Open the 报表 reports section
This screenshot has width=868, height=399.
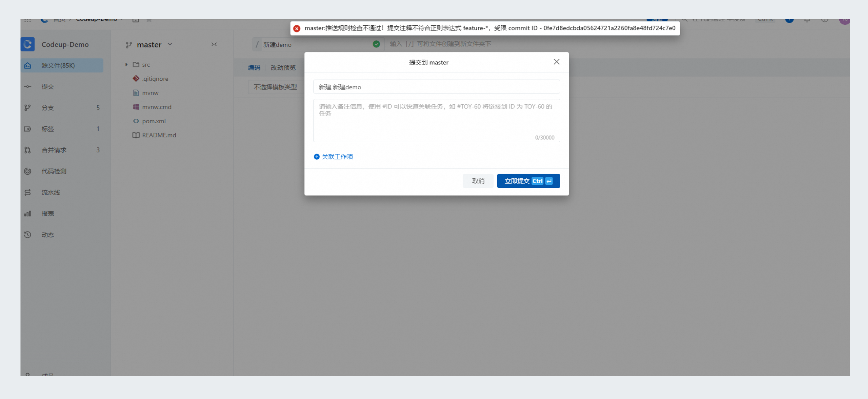48,214
